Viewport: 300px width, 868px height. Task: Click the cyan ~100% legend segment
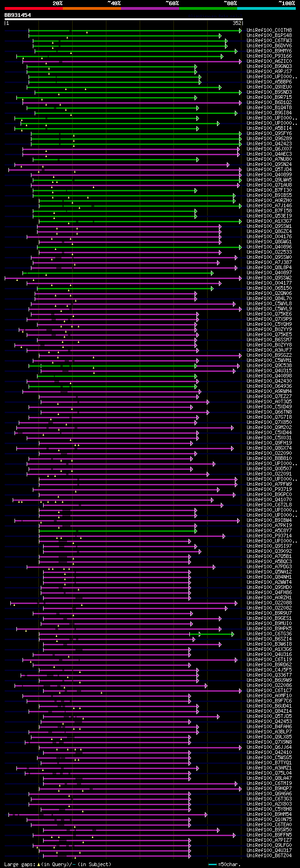point(266,8)
